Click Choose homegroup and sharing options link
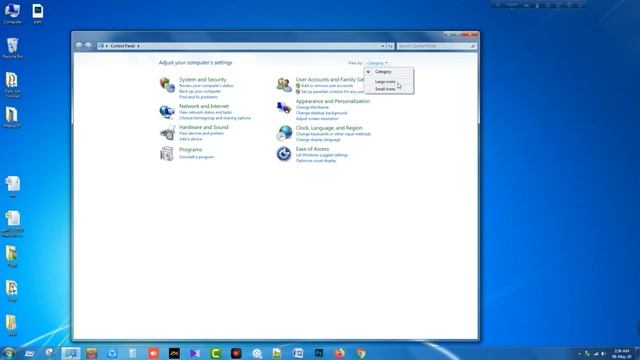 [x=215, y=118]
